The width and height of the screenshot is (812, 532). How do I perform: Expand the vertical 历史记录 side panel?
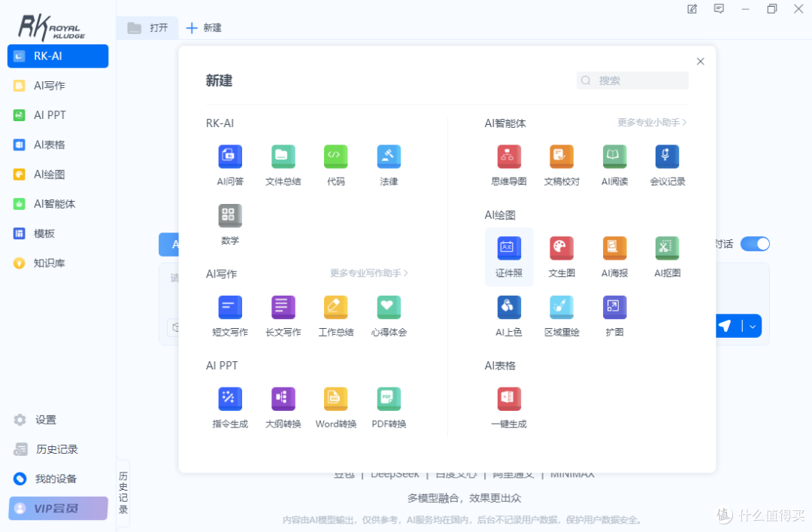tap(123, 493)
